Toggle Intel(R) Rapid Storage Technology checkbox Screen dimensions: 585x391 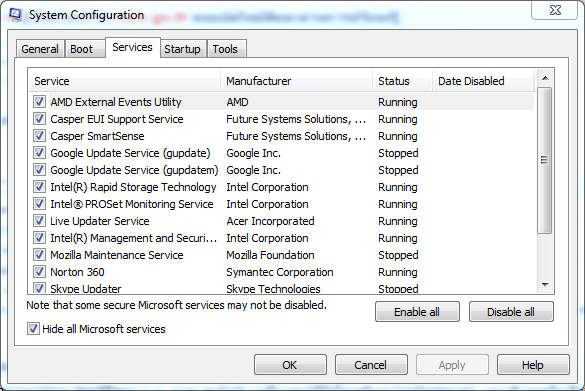40,187
